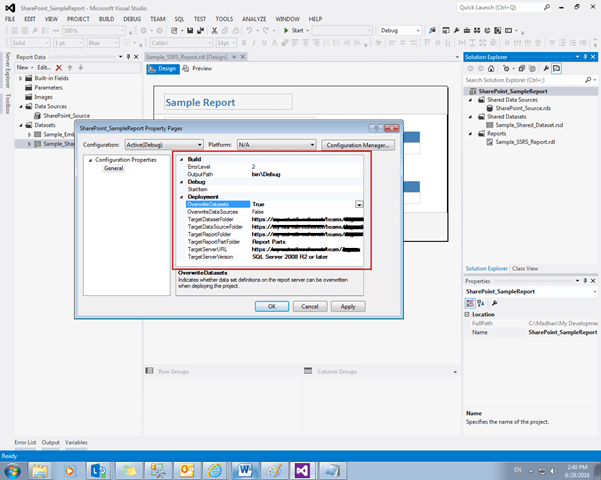Click Move Down arrow in Report Data toolbar

(x=80, y=67)
